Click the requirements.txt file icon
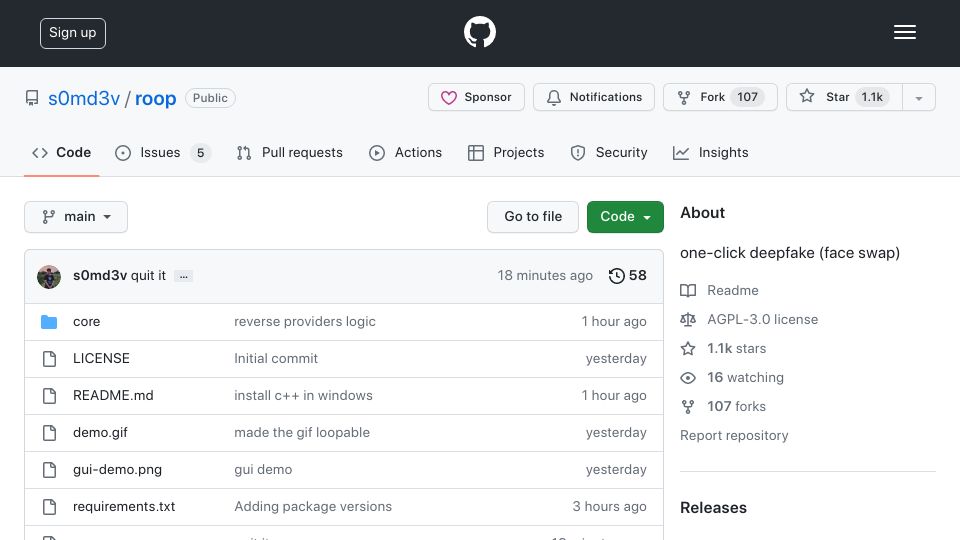Viewport: 960px width, 540px height. (x=50, y=507)
